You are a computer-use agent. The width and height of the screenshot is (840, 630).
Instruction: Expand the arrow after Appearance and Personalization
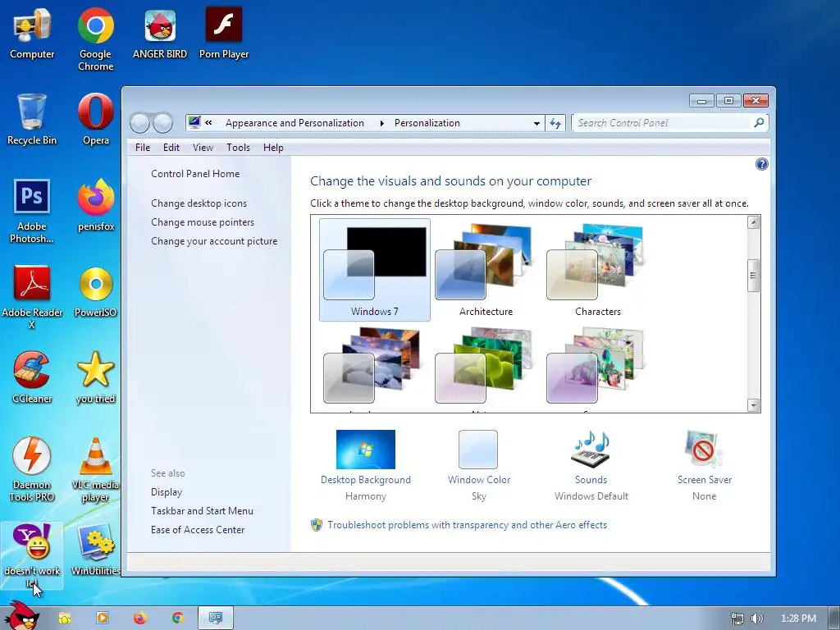click(381, 123)
